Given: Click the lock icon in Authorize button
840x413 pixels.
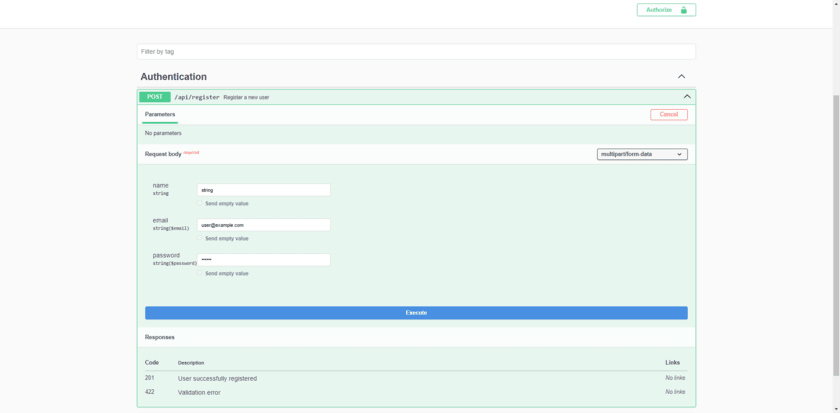Looking at the screenshot, I should [684, 10].
